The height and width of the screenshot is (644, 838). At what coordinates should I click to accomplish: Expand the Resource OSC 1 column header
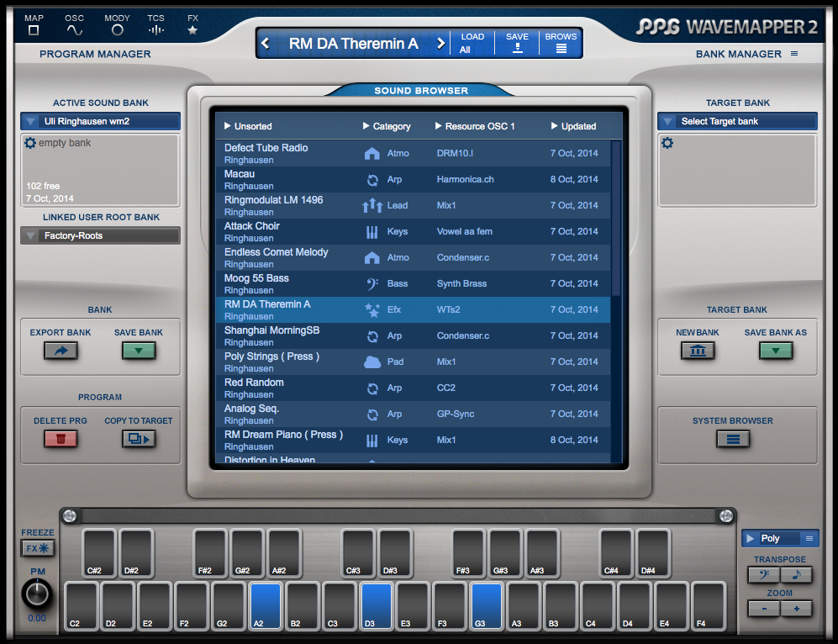(x=475, y=126)
